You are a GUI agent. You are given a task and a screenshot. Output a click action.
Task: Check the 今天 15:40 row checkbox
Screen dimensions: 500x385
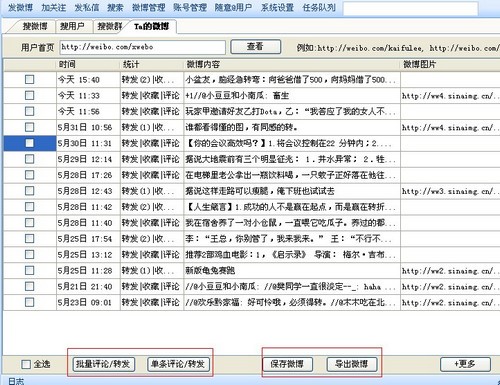click(30, 79)
